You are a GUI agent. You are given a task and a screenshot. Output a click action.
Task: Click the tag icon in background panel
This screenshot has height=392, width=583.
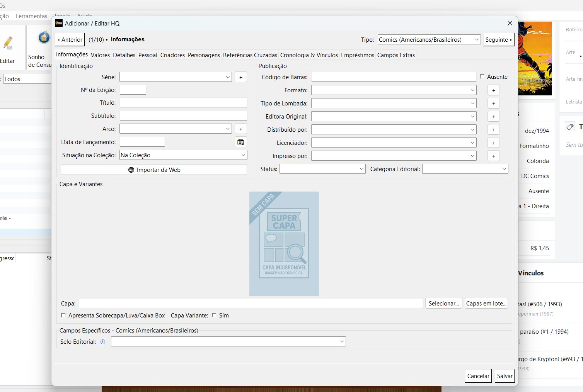[x=570, y=127]
